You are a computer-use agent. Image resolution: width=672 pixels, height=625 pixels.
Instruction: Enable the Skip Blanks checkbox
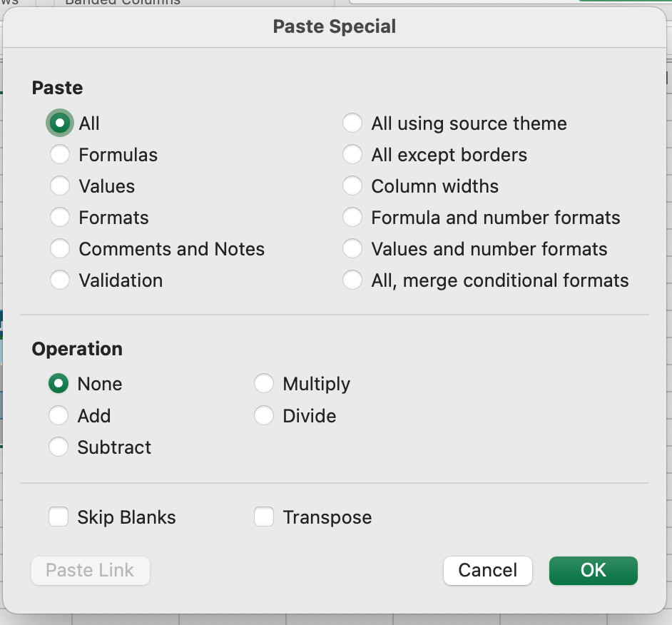click(58, 517)
